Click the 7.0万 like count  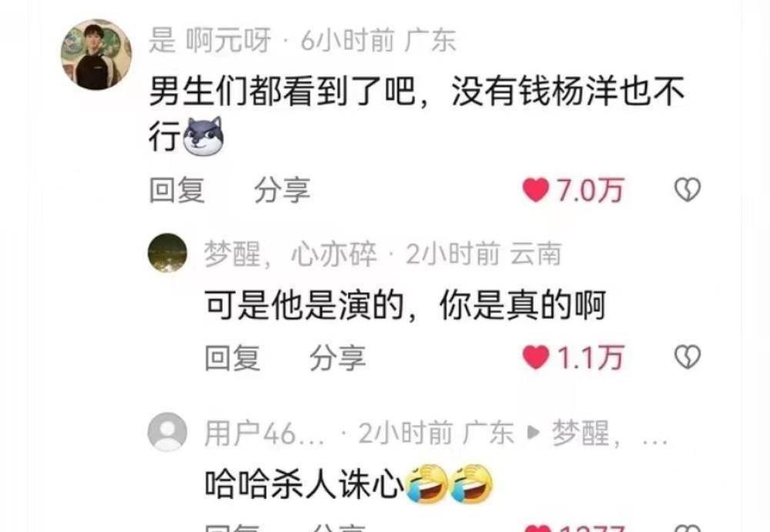pos(590,191)
